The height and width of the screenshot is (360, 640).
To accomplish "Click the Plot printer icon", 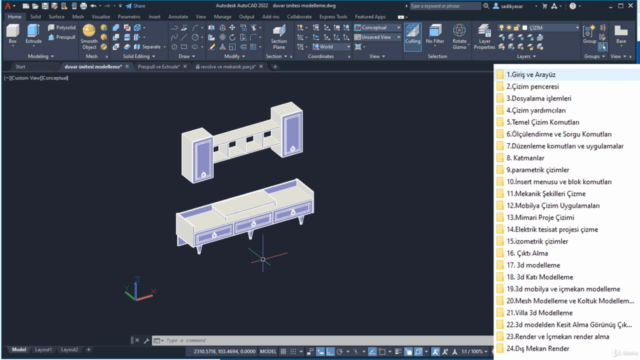I will point(84,6).
